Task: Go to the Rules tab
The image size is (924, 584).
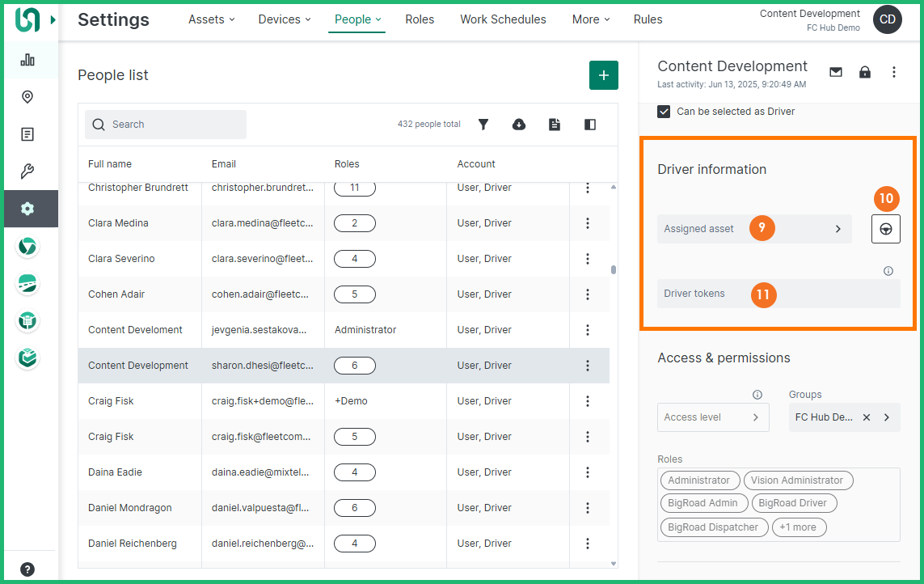Action: [648, 19]
